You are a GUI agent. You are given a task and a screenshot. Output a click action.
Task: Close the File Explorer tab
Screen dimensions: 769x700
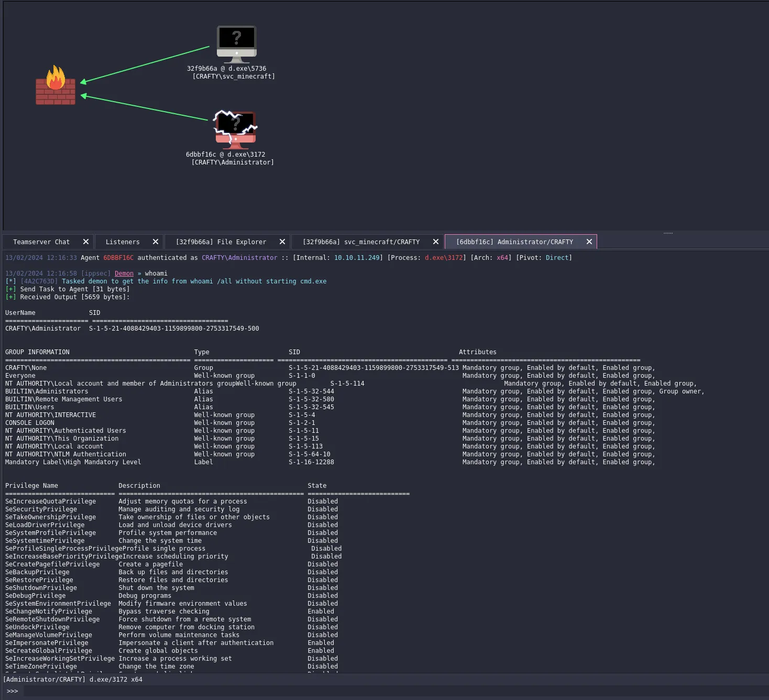[282, 242]
